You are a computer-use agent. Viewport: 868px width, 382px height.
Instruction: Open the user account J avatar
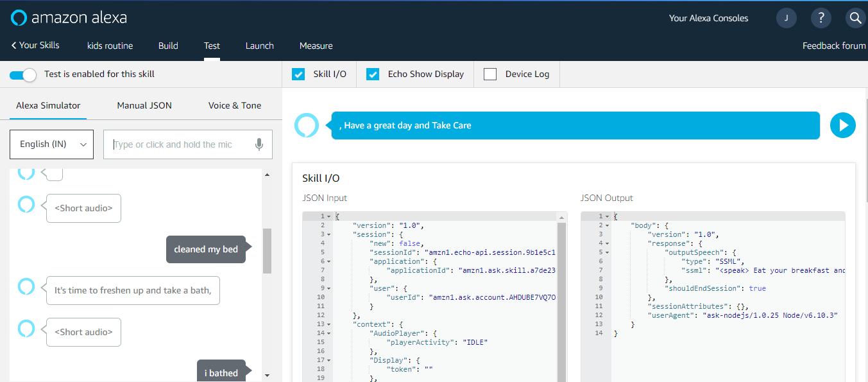[787, 18]
